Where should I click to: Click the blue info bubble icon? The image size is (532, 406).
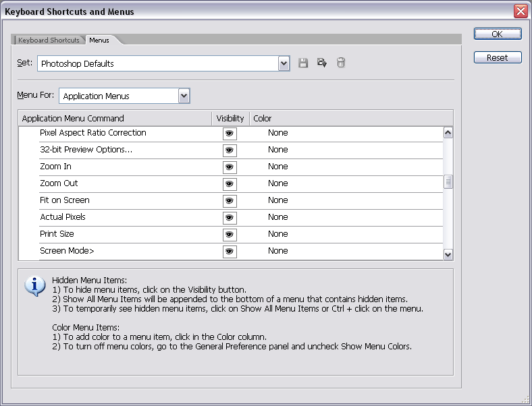(x=34, y=287)
